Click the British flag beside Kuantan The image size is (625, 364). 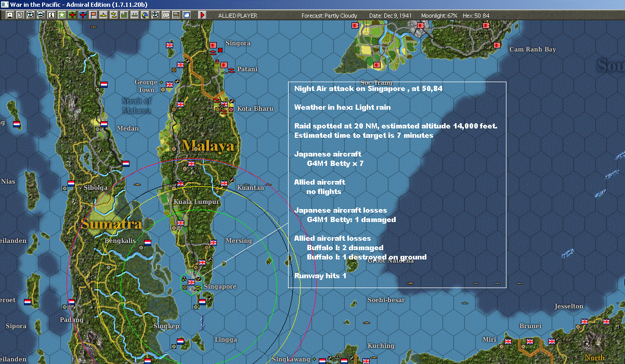pos(224,183)
